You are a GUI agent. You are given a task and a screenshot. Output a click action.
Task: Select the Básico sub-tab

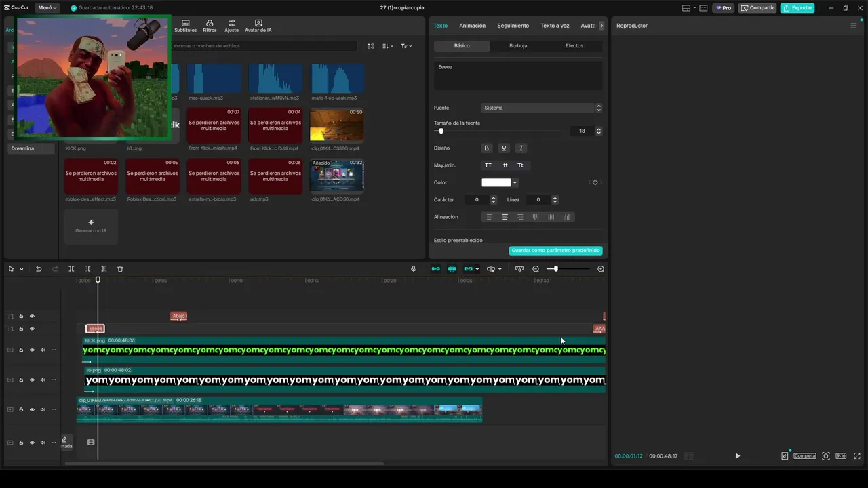[462, 45]
